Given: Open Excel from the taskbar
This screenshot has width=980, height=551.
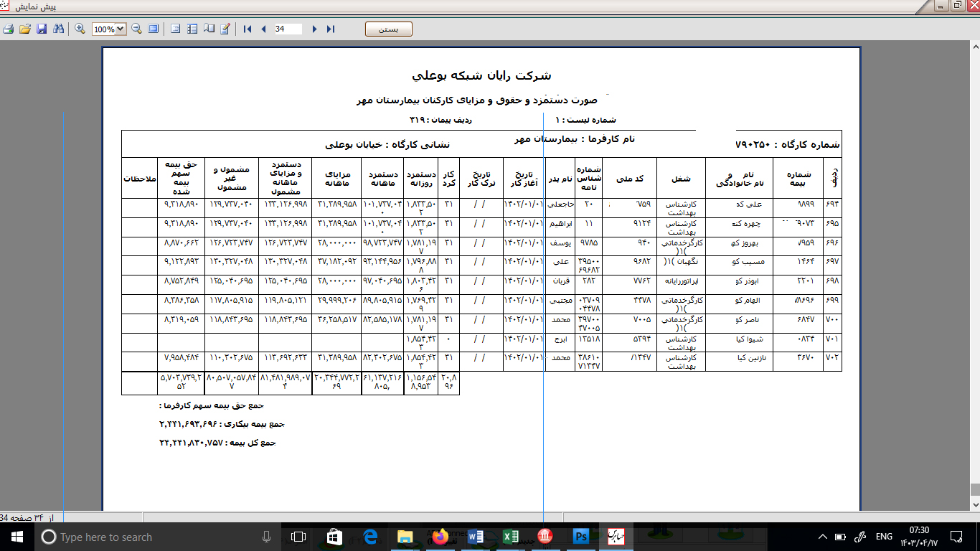Looking at the screenshot, I should coord(511,536).
